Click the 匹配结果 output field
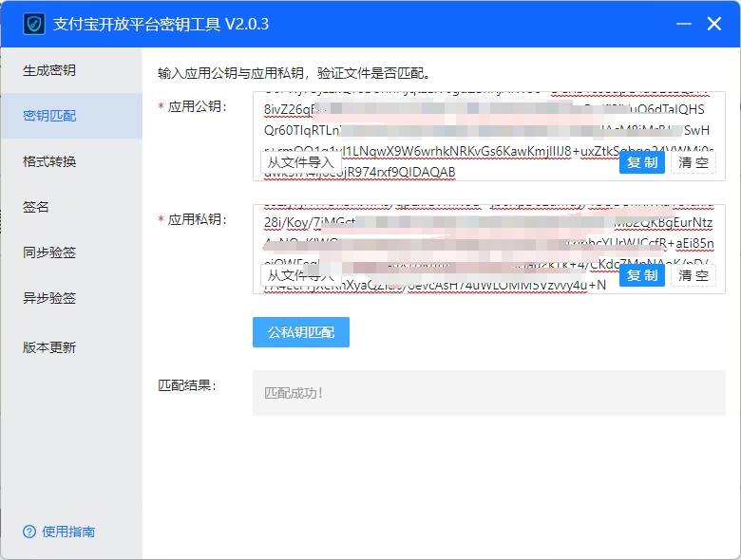 tap(488, 393)
